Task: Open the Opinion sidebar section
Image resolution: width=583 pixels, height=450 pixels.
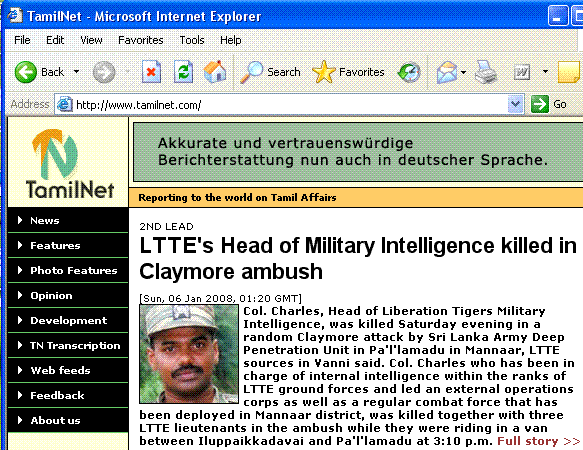Action: click(68, 295)
